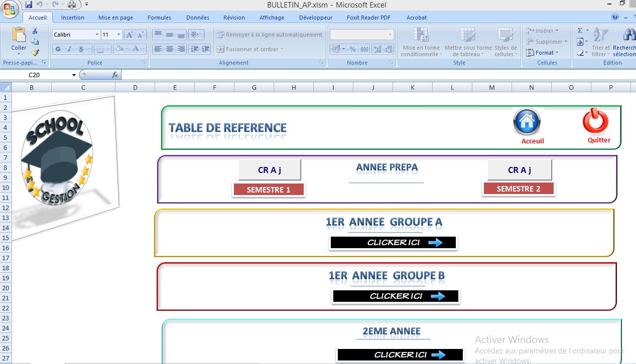Open the Développeur ribbon tab
The height and width of the screenshot is (364, 636).
pyautogui.click(x=315, y=17)
